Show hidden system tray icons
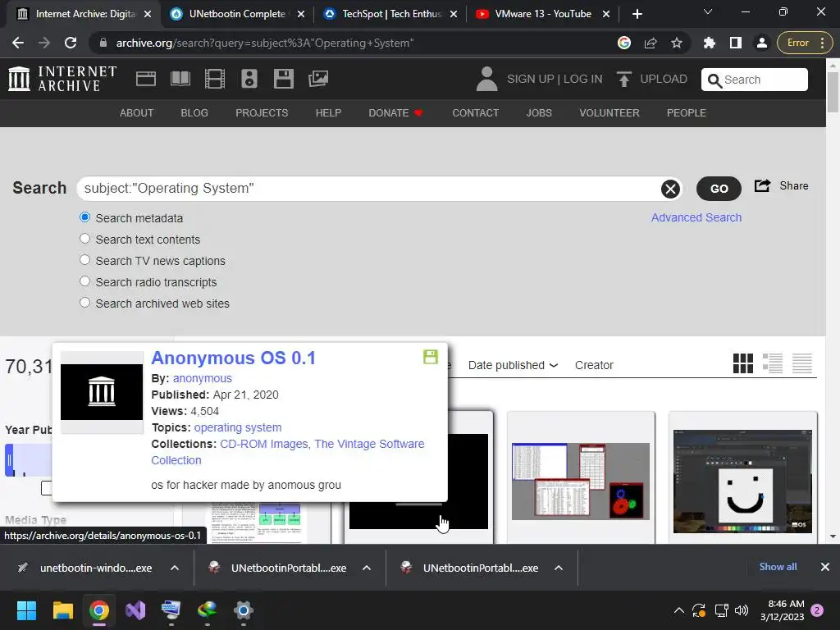The height and width of the screenshot is (630, 840). 678,610
